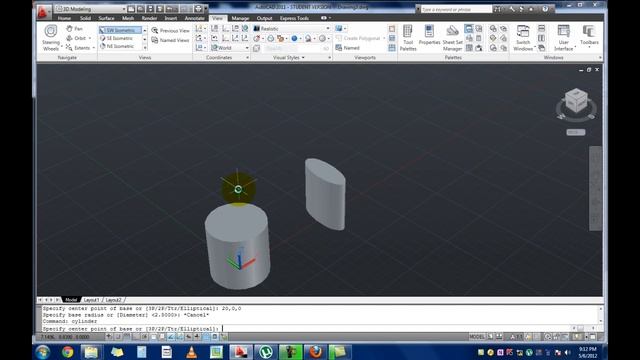Select SW Isometric view

click(x=120, y=30)
